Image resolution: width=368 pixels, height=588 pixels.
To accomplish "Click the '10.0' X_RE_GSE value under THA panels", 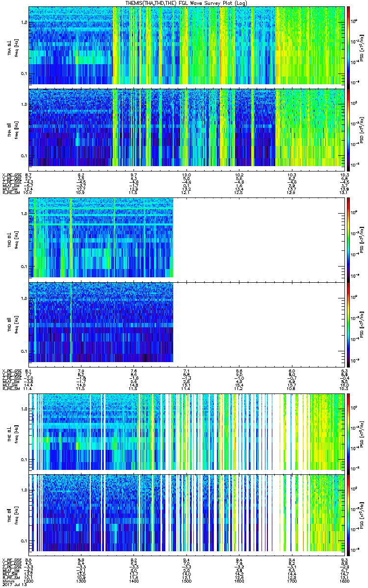I will click(x=186, y=175).
